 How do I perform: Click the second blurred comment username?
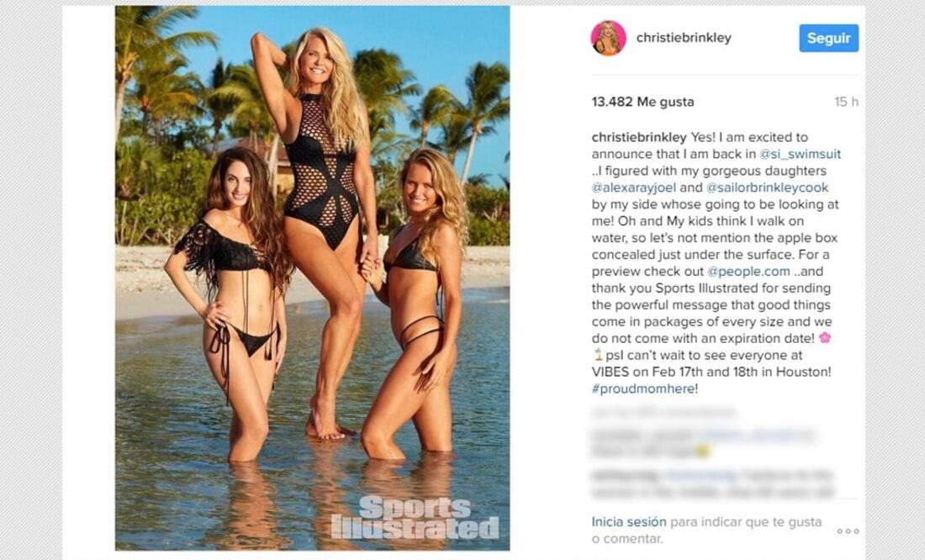625,475
